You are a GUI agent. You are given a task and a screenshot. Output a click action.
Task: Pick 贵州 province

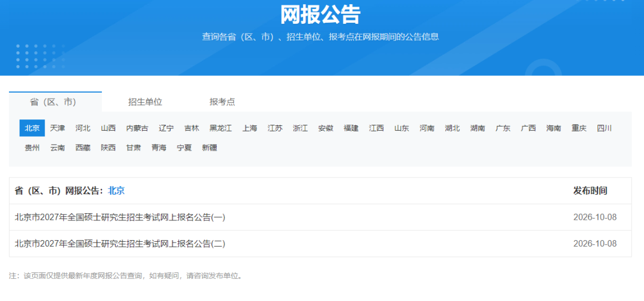pos(32,148)
